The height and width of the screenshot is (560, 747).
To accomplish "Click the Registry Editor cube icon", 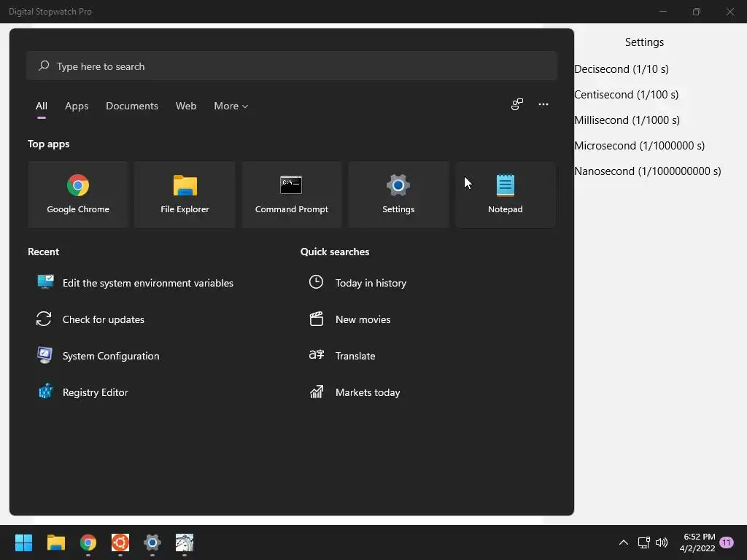I will [x=45, y=392].
